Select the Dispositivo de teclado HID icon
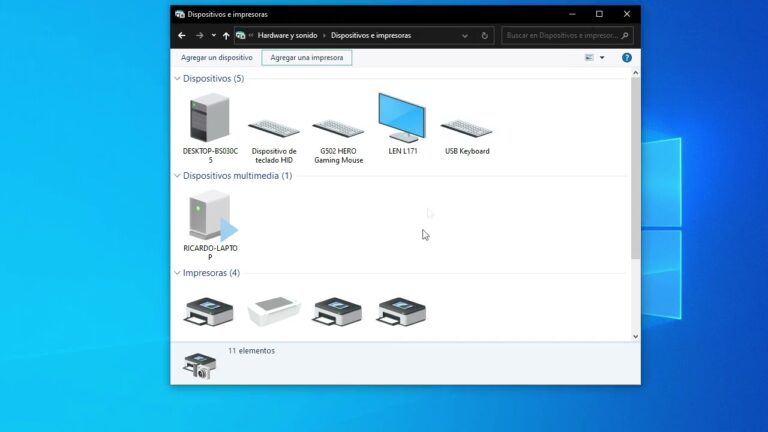This screenshot has height=432, width=768. pos(273,129)
